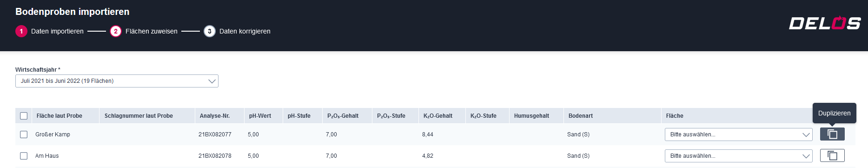Open Fläche dropdown for Am Haus

pyautogui.click(x=739, y=156)
